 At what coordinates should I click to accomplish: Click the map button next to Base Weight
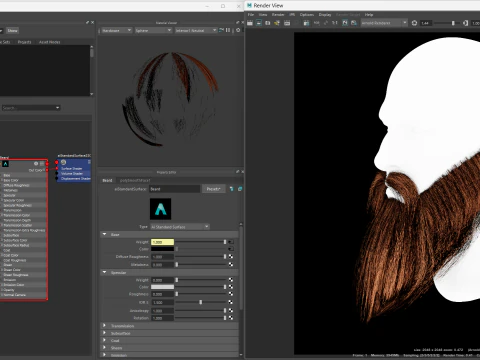click(x=231, y=242)
